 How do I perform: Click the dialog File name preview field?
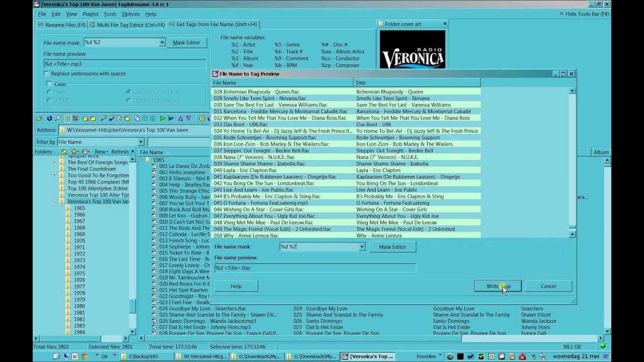click(x=315, y=268)
